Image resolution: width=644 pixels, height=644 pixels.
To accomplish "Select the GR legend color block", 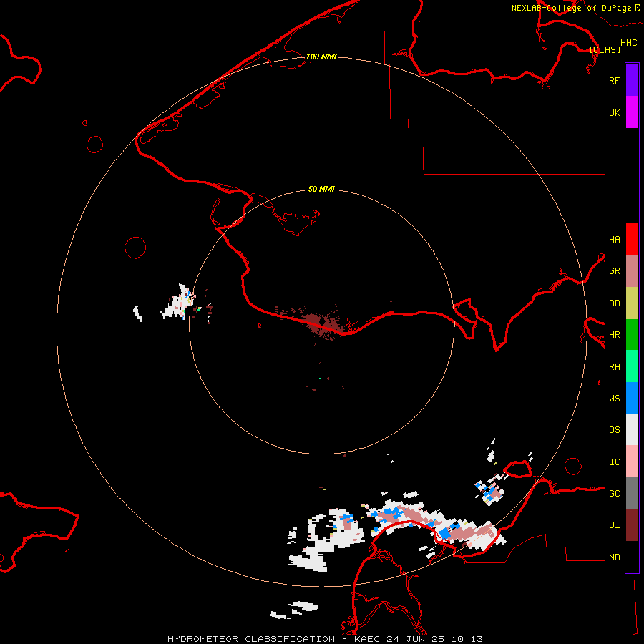I will pos(632,271).
